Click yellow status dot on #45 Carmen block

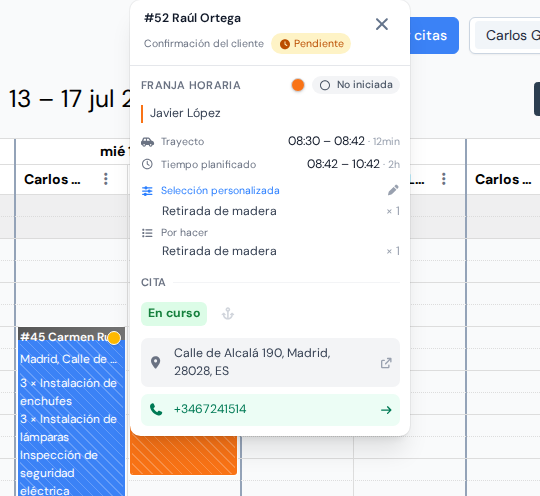[x=114, y=338]
